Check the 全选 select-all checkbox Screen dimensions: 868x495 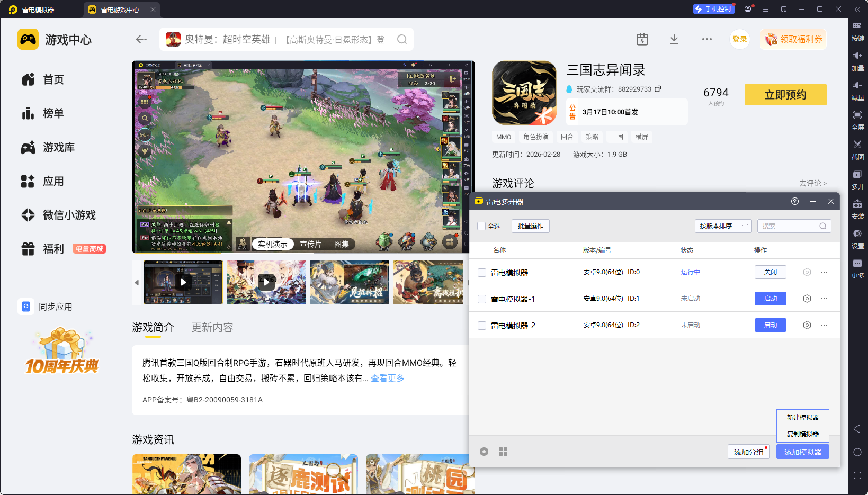click(x=481, y=226)
